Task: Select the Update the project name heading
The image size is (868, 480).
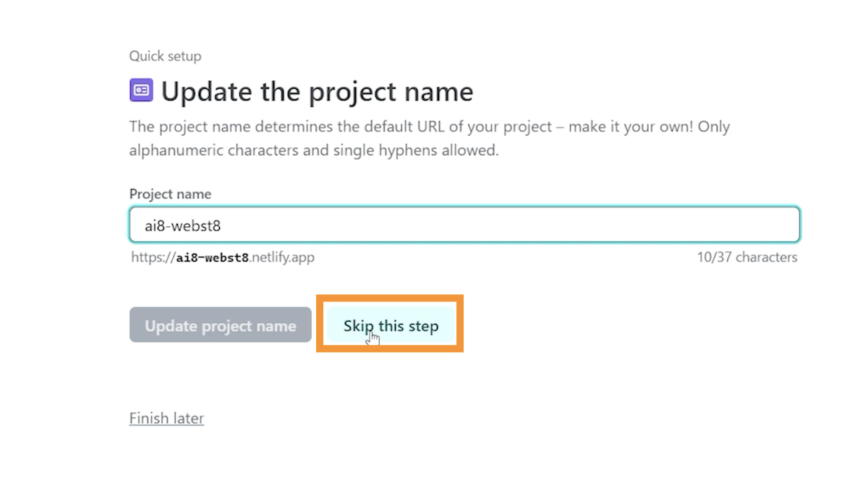Action: pyautogui.click(x=317, y=92)
